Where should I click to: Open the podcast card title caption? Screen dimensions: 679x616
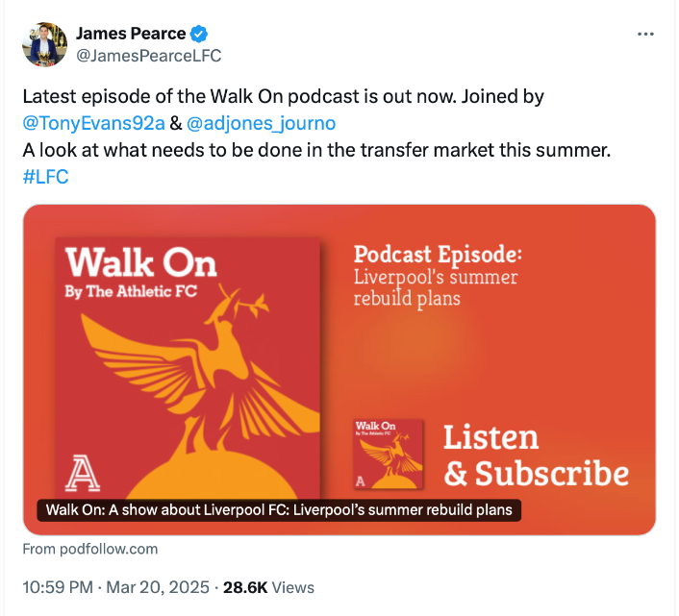pyautogui.click(x=279, y=509)
